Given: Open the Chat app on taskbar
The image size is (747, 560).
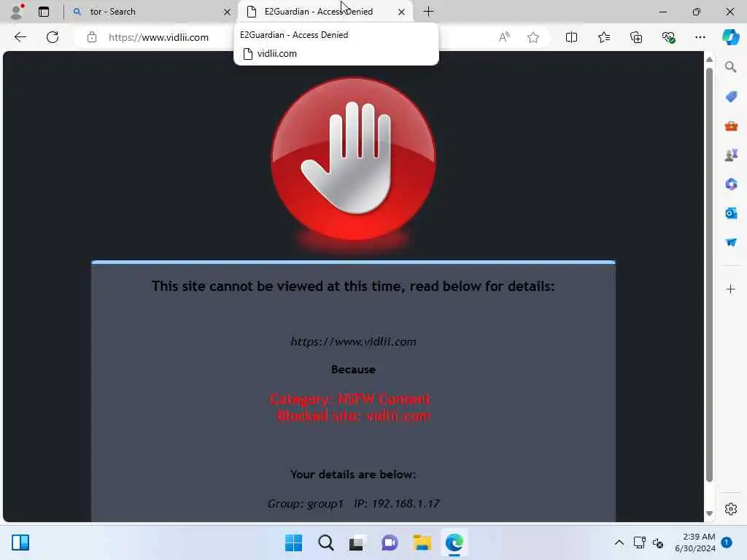Looking at the screenshot, I should 390,542.
